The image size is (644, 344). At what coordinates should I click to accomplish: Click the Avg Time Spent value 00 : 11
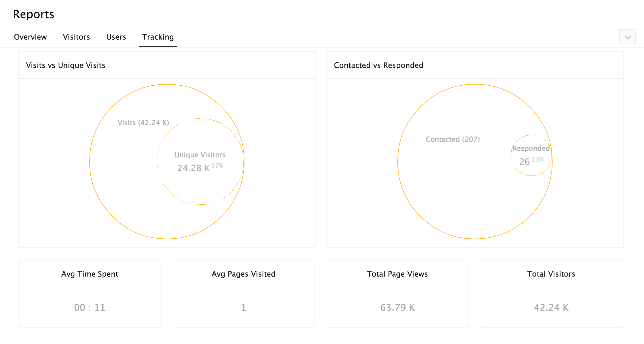90,308
